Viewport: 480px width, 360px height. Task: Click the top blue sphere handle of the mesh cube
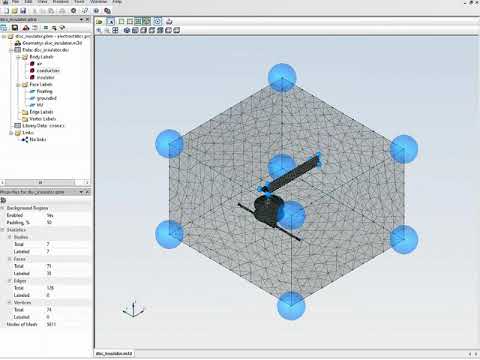282,77
